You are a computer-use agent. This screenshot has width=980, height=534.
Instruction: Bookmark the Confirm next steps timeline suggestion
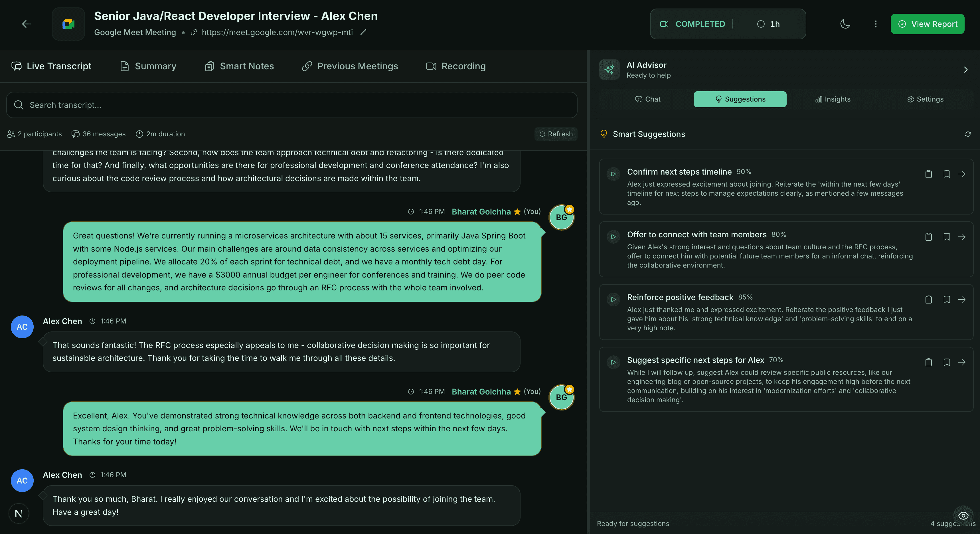[x=947, y=174]
